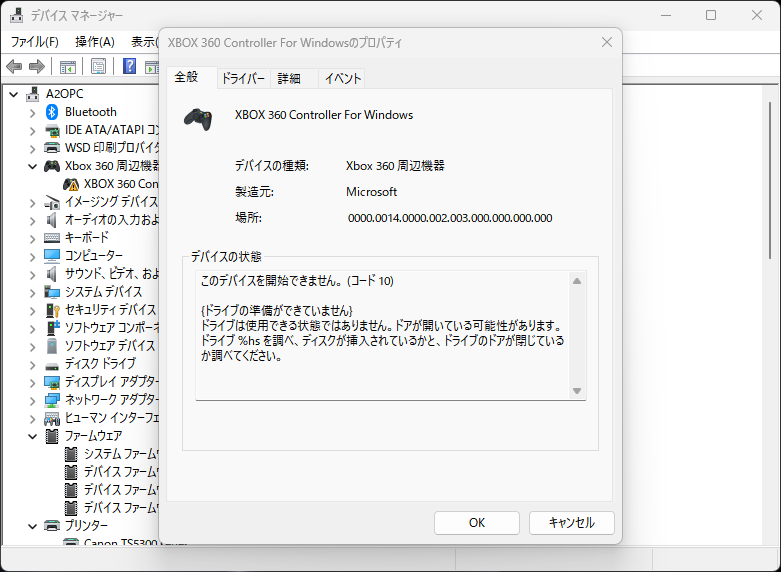Screen dimensions: 781x572
Task: Collapse the ファームウェア node
Action: tap(33, 436)
